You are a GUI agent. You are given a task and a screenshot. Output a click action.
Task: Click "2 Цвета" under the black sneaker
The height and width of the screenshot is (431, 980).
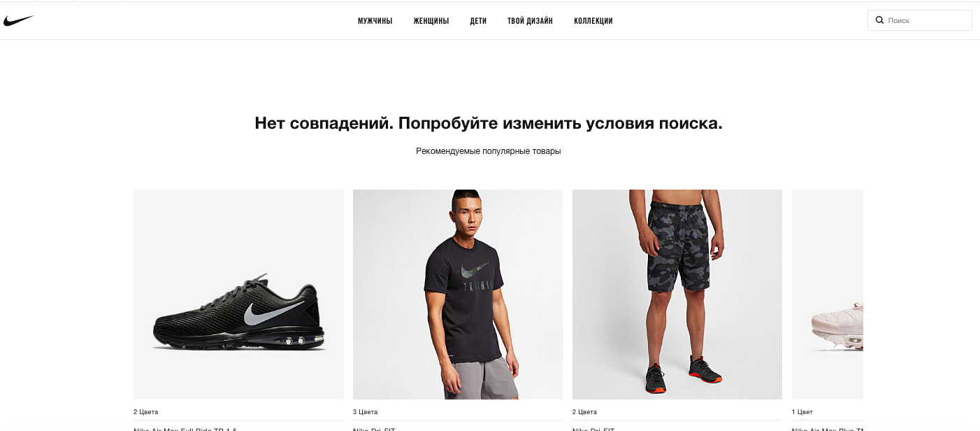146,412
